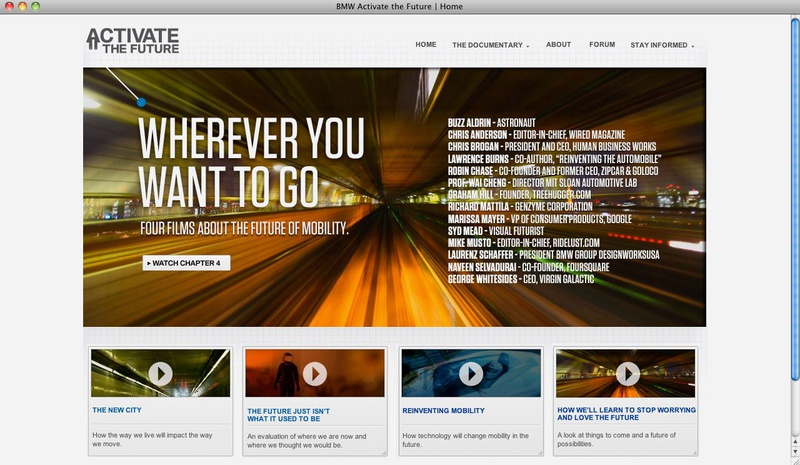Click 'How technology will change mobility' description

point(465,440)
